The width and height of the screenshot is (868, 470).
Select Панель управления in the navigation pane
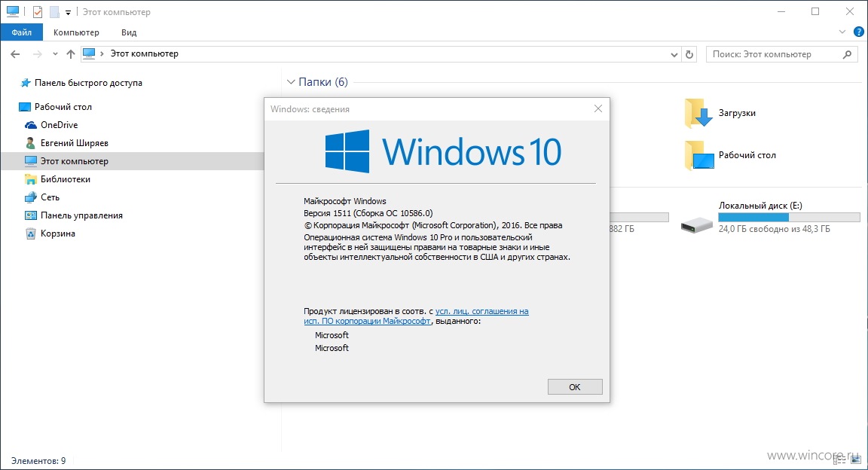tap(81, 215)
